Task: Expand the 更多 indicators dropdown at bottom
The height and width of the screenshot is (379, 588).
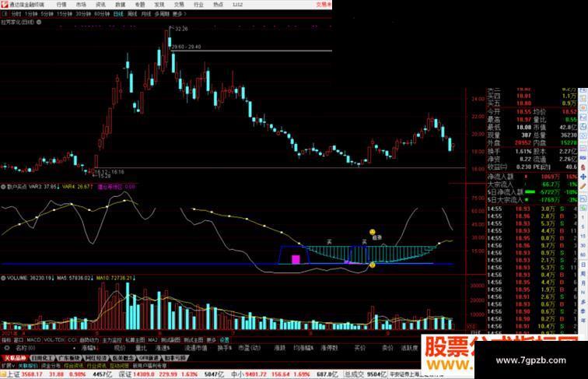Action: pyautogui.click(x=212, y=340)
